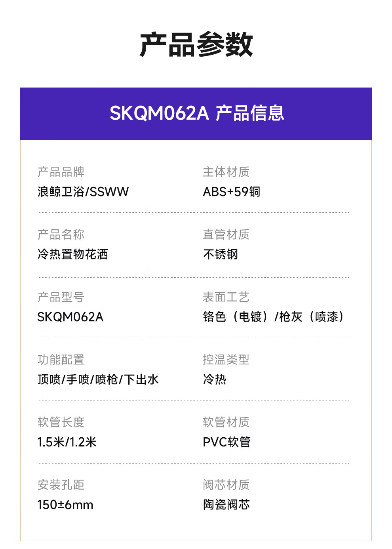This screenshot has width=392, height=549.
Task: Select the 表面工艺 label
Action: coord(226,297)
